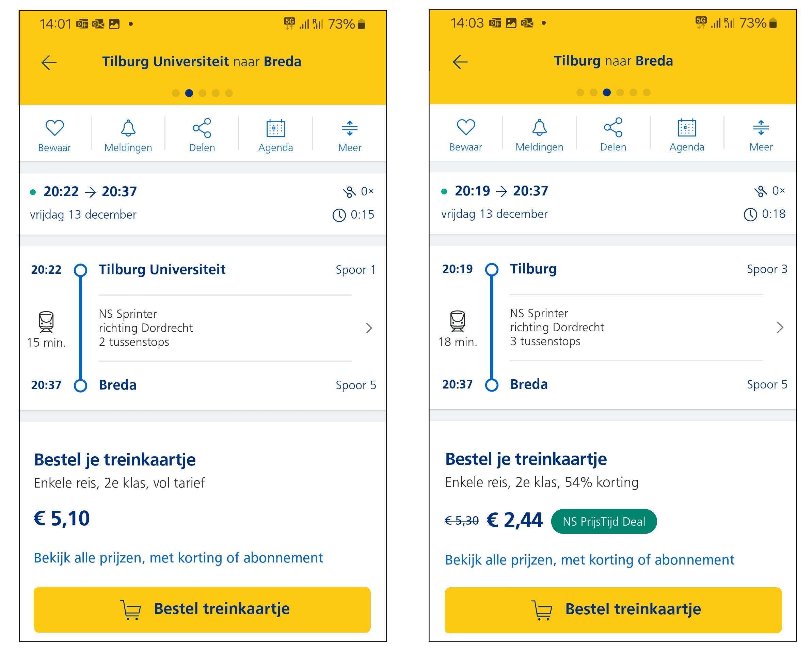Open Bekijk alle prijzen link under €5,10
Image resolution: width=812 pixels, height=651 pixels.
[178, 558]
